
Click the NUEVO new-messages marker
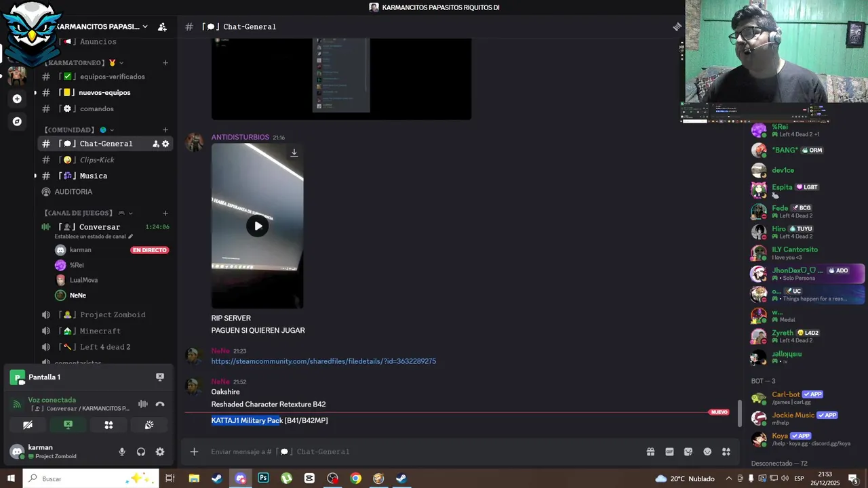point(719,412)
